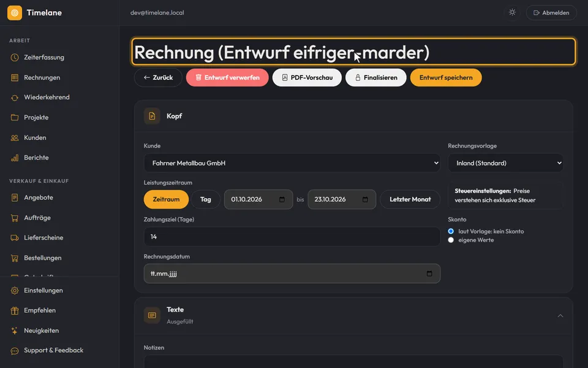Click the Texte section icon
The width and height of the screenshot is (588, 368).
tap(152, 315)
